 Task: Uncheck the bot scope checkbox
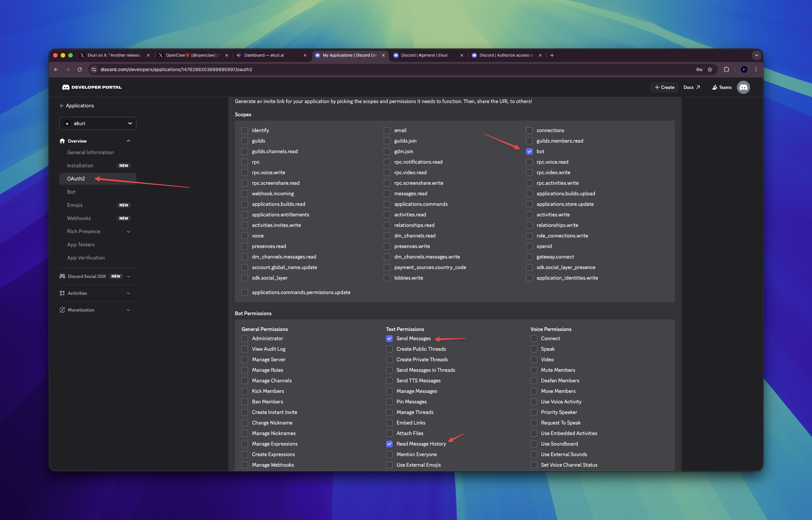click(x=529, y=151)
